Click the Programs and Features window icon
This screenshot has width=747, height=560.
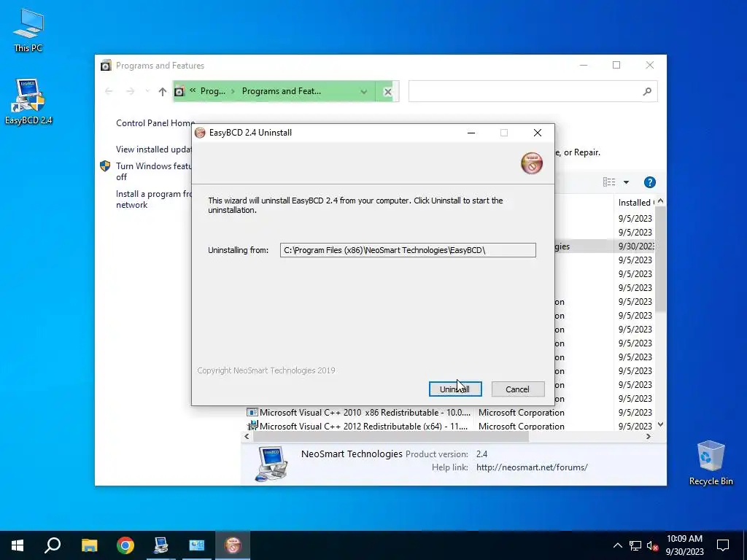pos(106,66)
